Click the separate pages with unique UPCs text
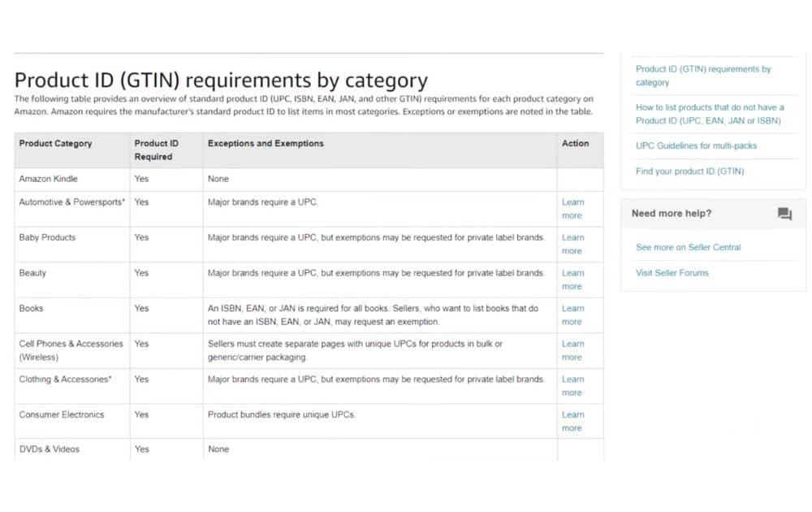Viewport: 812px width, 512px height. coord(356,350)
